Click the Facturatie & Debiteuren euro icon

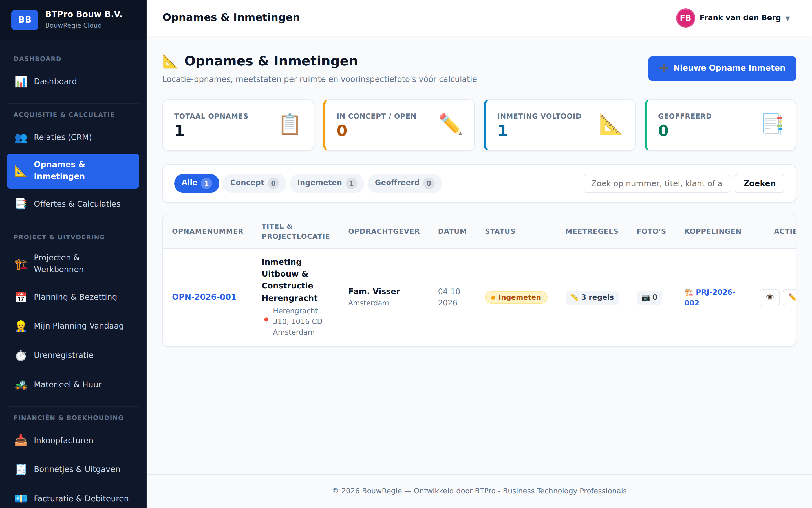[21, 499]
